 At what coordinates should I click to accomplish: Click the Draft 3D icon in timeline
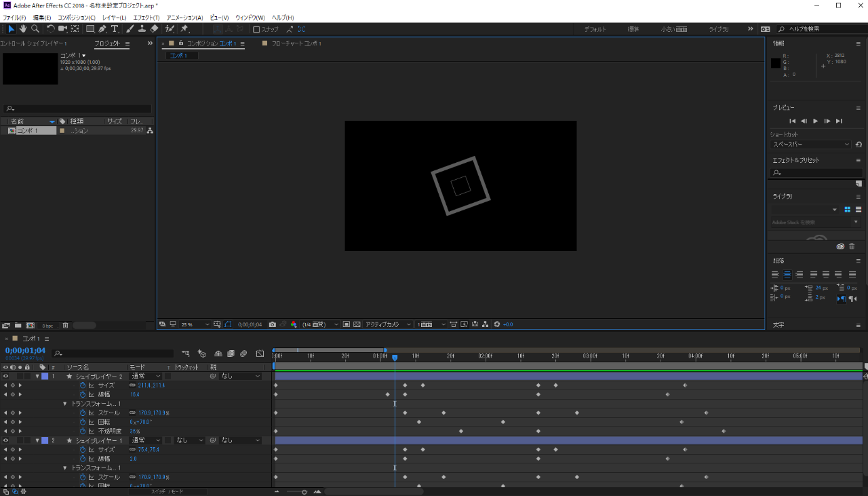click(202, 354)
